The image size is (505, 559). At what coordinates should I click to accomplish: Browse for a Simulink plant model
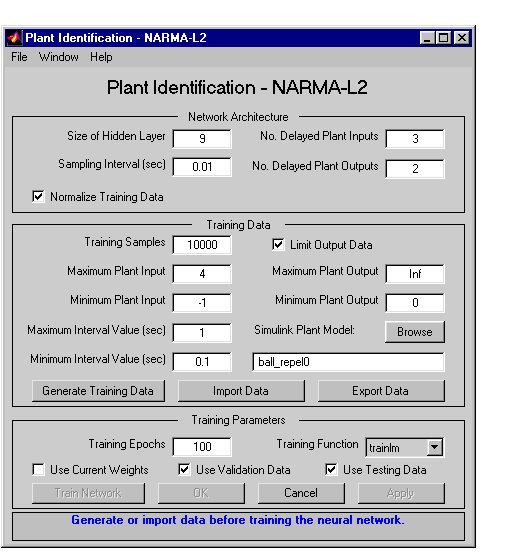pos(415,332)
